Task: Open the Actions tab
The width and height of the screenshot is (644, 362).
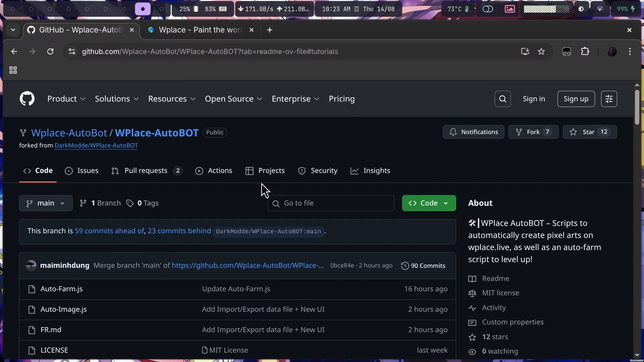Action: [x=214, y=171]
